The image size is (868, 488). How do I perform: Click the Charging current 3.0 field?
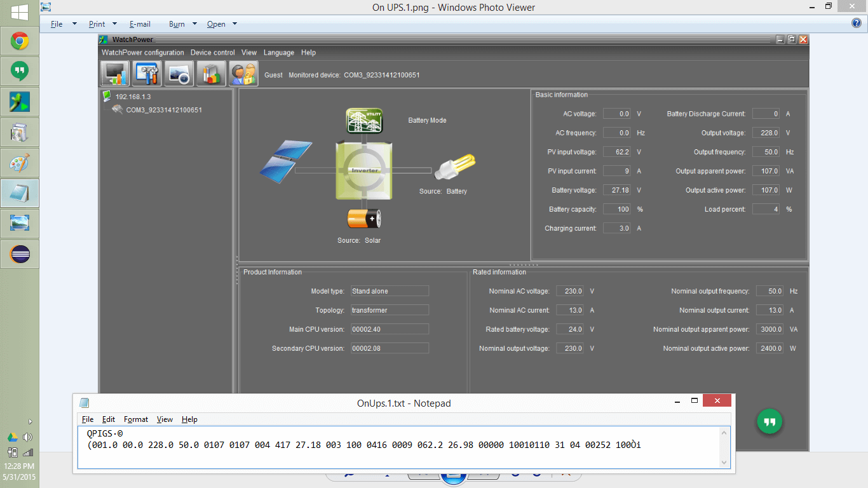click(616, 228)
